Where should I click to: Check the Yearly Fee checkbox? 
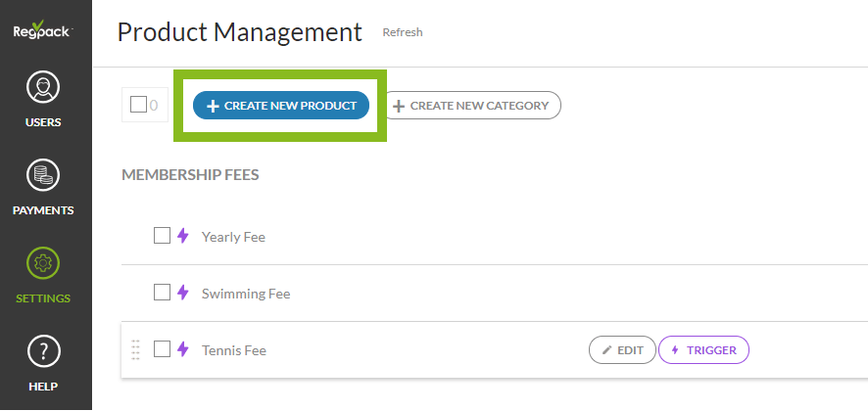163,236
